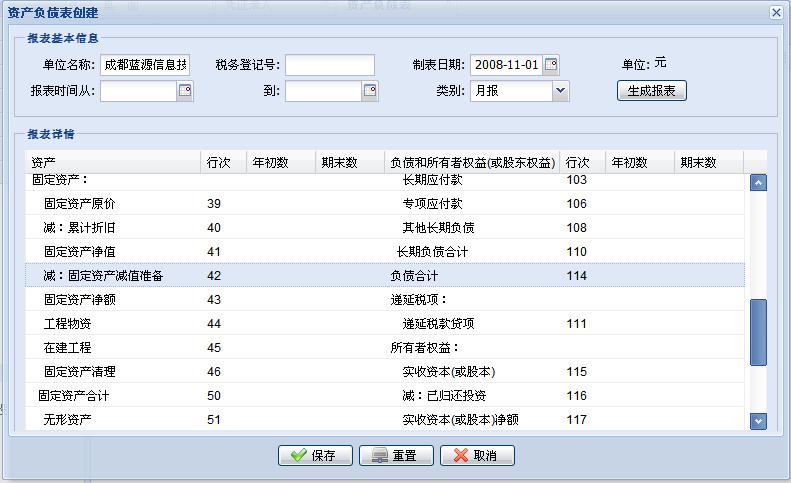Click the 生成报表 button
791x483 pixels.
651,91
